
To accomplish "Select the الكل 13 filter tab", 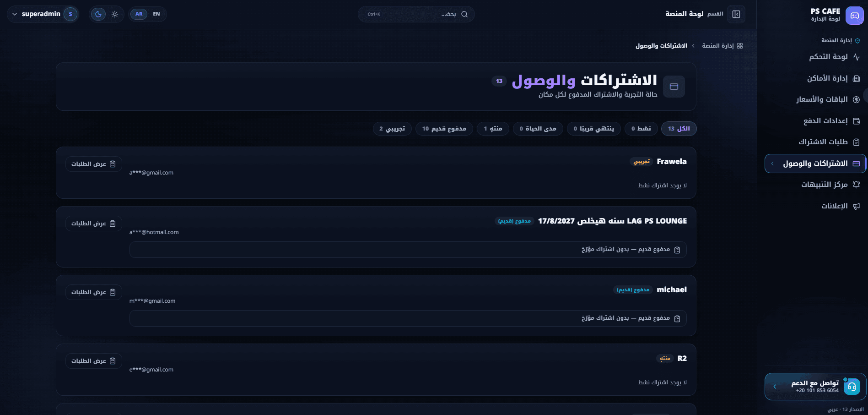I will point(679,129).
